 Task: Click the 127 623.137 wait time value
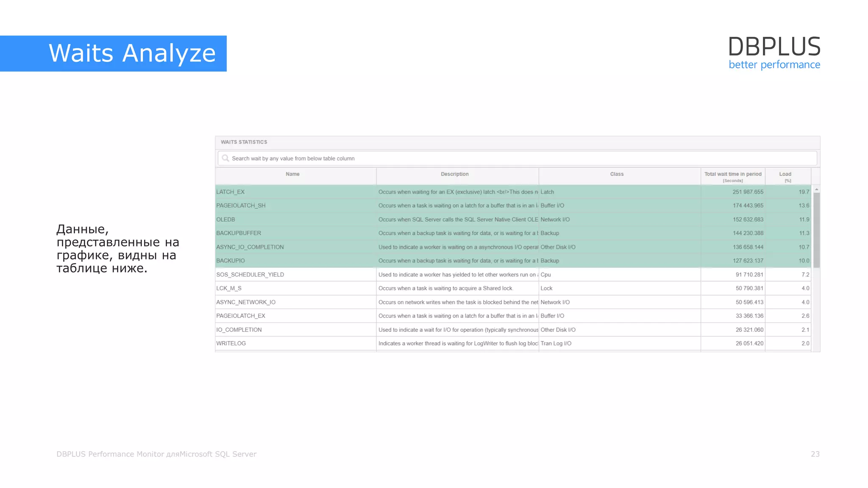point(748,261)
